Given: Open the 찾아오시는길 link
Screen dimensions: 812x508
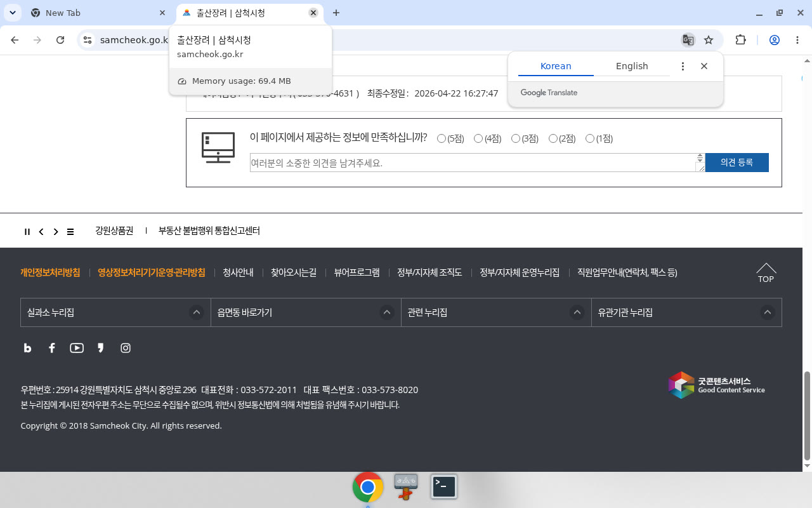Looking at the screenshot, I should pos(294,272).
